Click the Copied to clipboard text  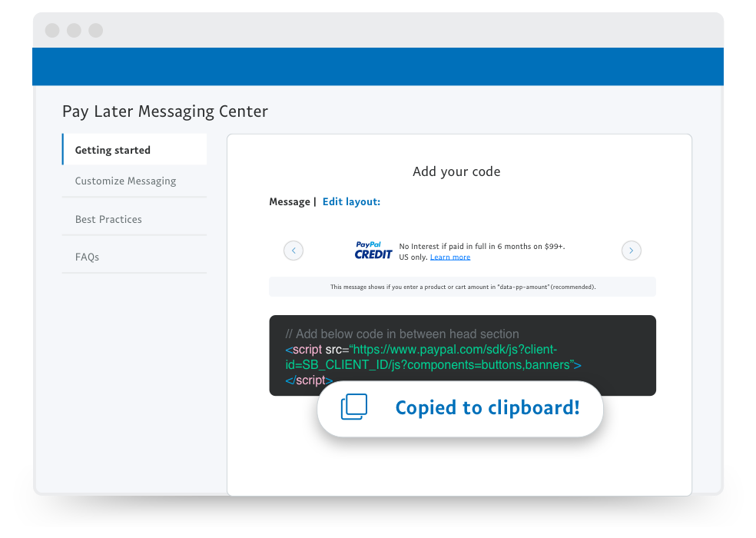[487, 407]
